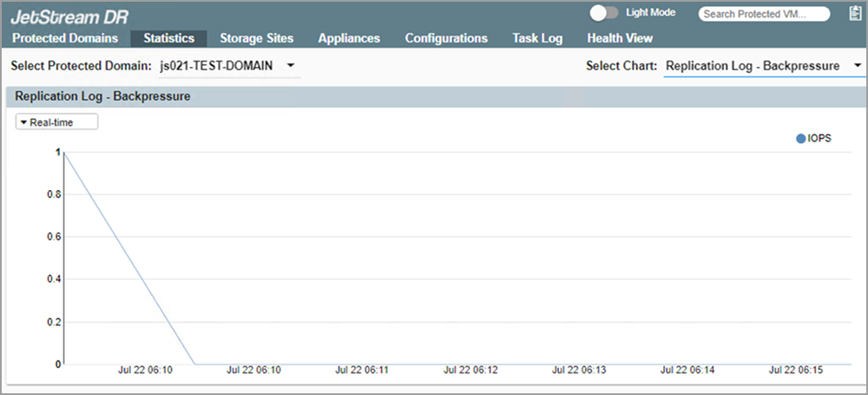Image resolution: width=868 pixels, height=395 pixels.
Task: Open the Appliances tab
Action: tap(349, 38)
